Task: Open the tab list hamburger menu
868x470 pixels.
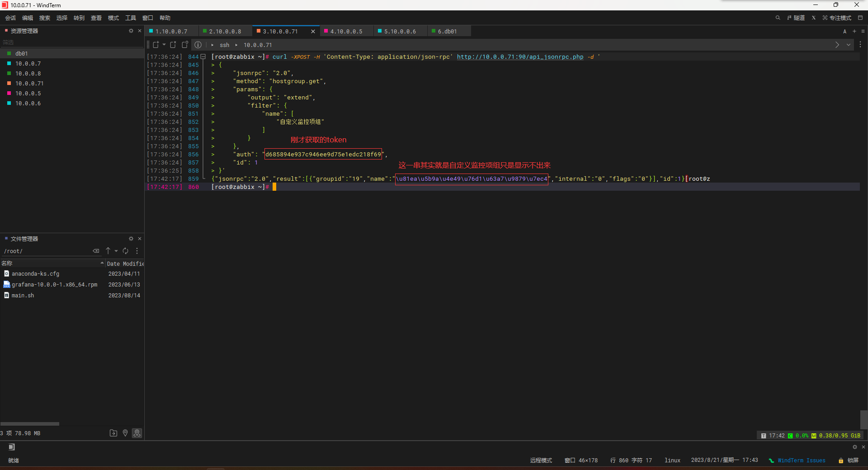Action: point(863,31)
